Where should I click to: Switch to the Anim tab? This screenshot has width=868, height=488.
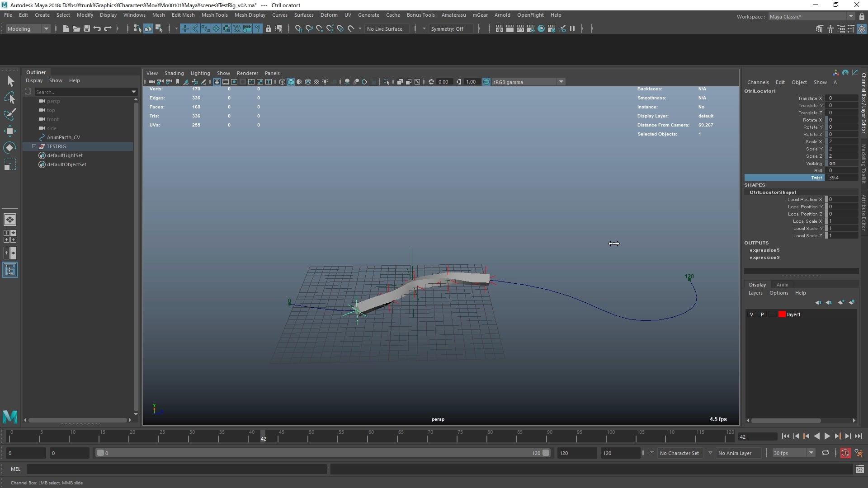click(783, 285)
